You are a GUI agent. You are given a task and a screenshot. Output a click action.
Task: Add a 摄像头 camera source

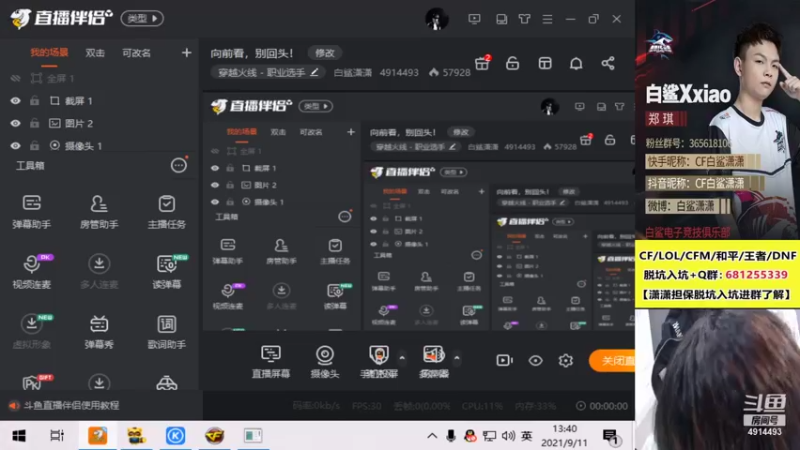click(324, 362)
